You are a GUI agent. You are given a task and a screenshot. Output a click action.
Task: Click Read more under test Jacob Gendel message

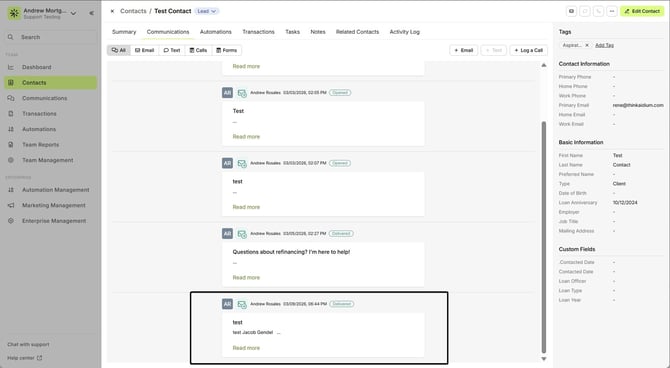point(246,348)
